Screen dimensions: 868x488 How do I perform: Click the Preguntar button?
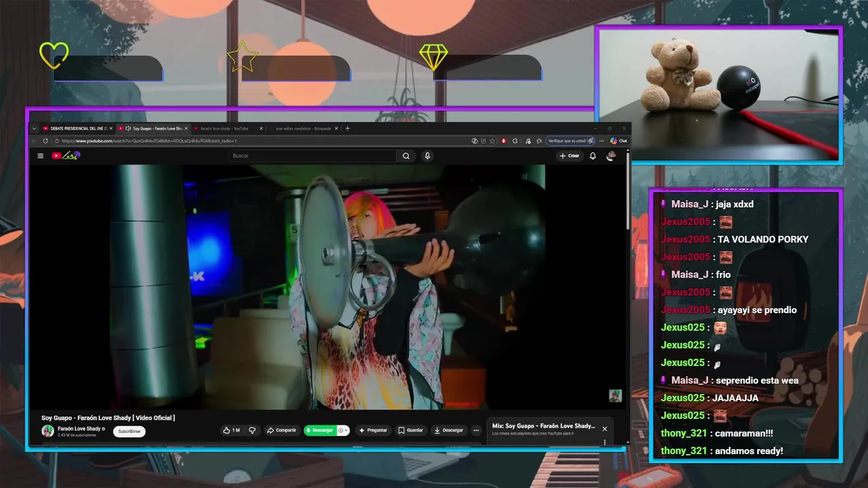coord(373,430)
